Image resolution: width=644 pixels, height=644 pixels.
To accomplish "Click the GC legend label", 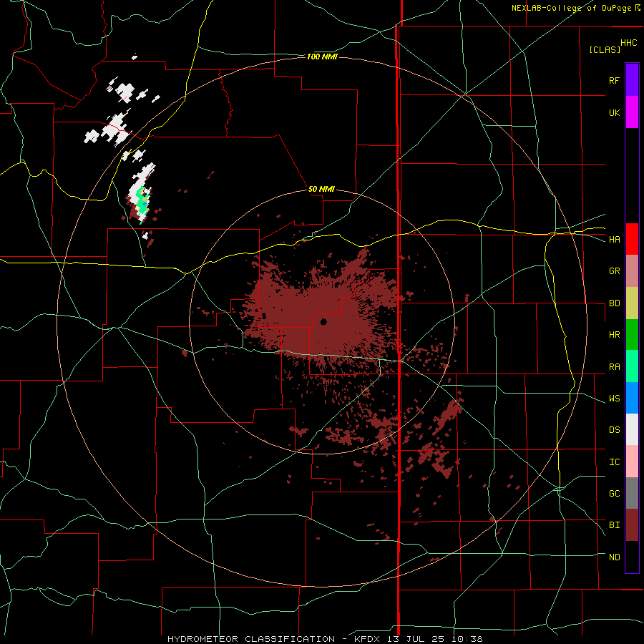I will pos(615,493).
